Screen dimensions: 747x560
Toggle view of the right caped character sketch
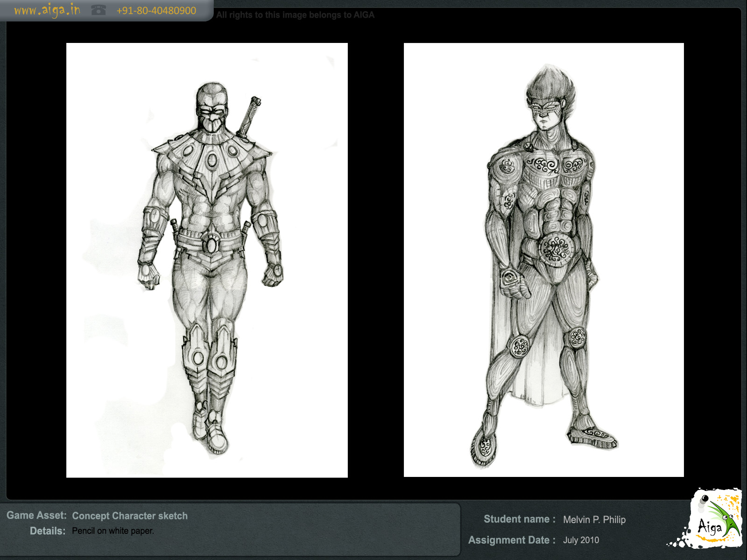coord(543,261)
